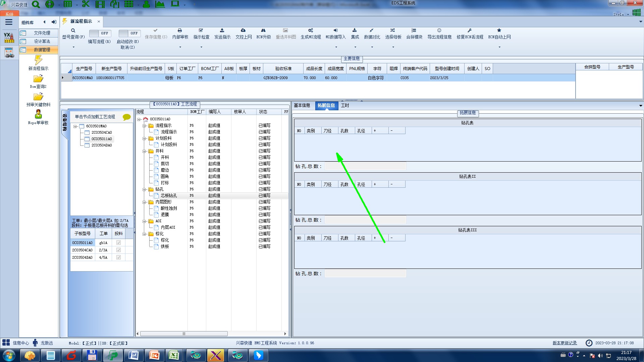Viewport: 644px width, 362px height.
Task: Click the 内部审核 print icon
Action: (180, 31)
